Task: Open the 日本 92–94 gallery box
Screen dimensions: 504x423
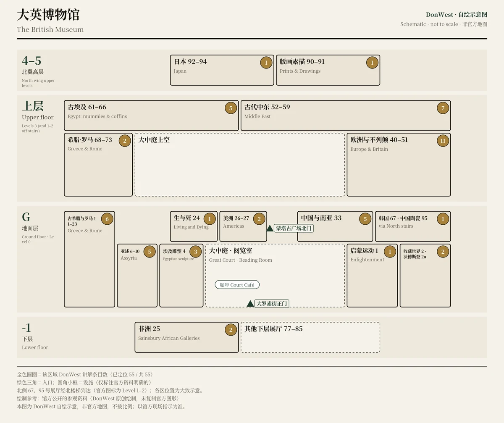Action: 222,70
